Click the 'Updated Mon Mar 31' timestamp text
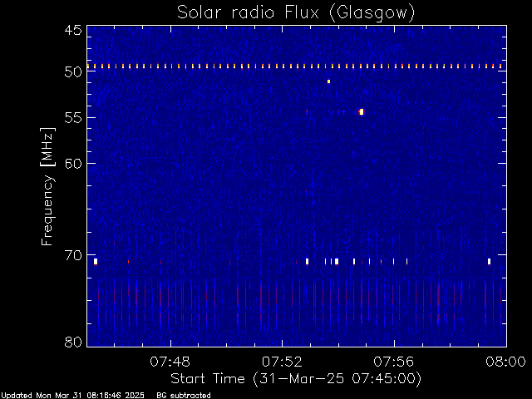The height and width of the screenshot is (399, 532). point(72,396)
